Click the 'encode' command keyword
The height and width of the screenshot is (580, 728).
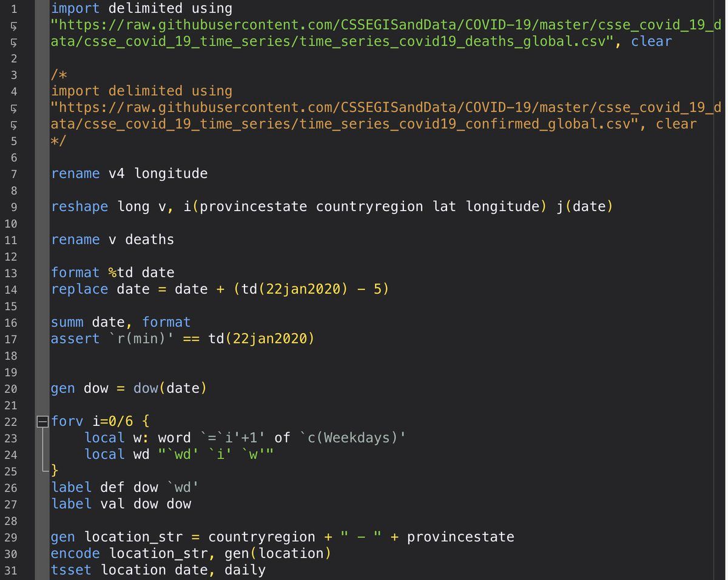coord(75,553)
